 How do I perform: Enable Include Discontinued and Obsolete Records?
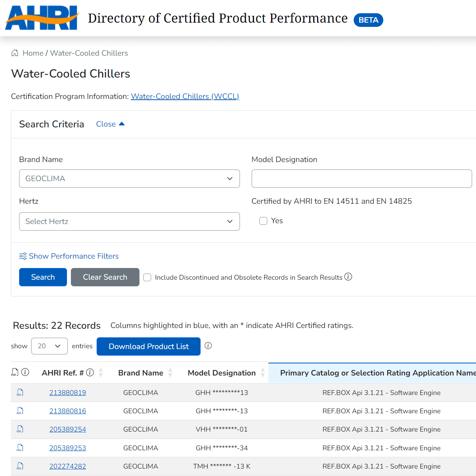(x=147, y=277)
